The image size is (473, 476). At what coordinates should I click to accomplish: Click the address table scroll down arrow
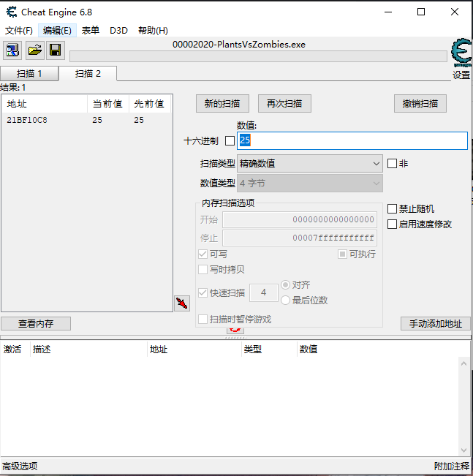(x=463, y=450)
